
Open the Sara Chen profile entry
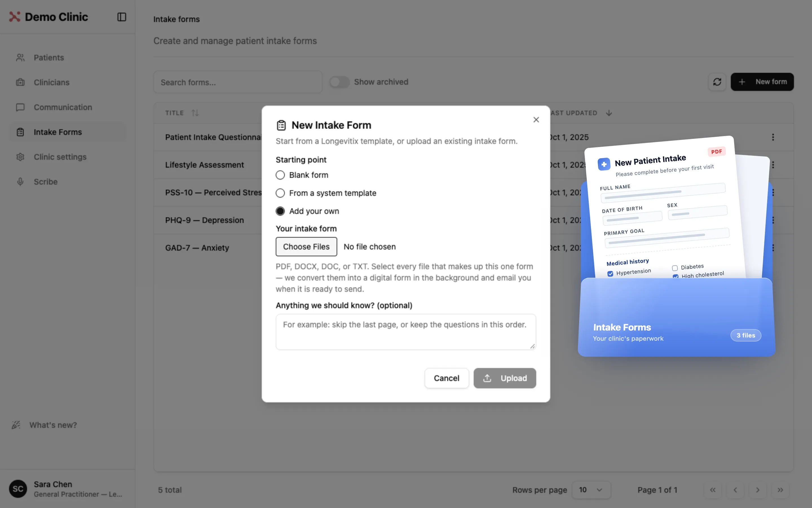pyautogui.click(x=67, y=489)
